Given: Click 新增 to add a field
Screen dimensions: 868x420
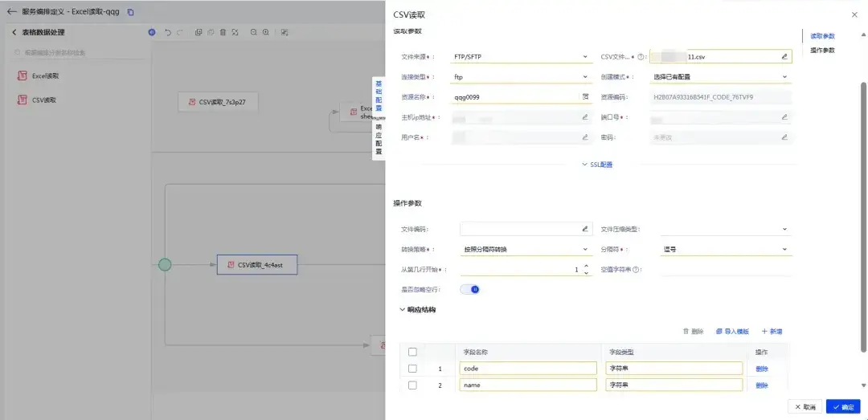Looking at the screenshot, I should [772, 332].
